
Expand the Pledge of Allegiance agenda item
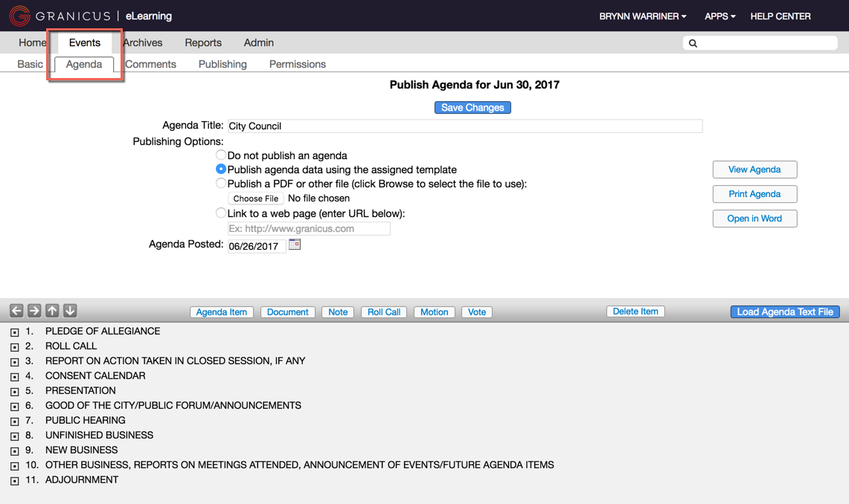tap(15, 332)
